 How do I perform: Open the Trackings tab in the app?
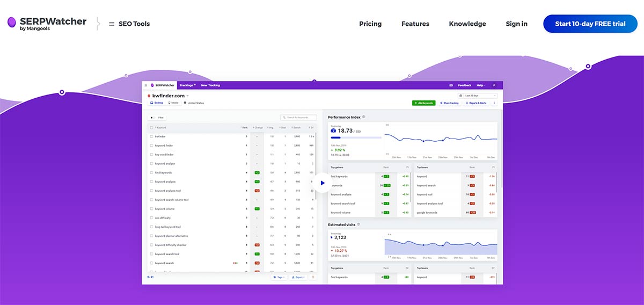187,85
